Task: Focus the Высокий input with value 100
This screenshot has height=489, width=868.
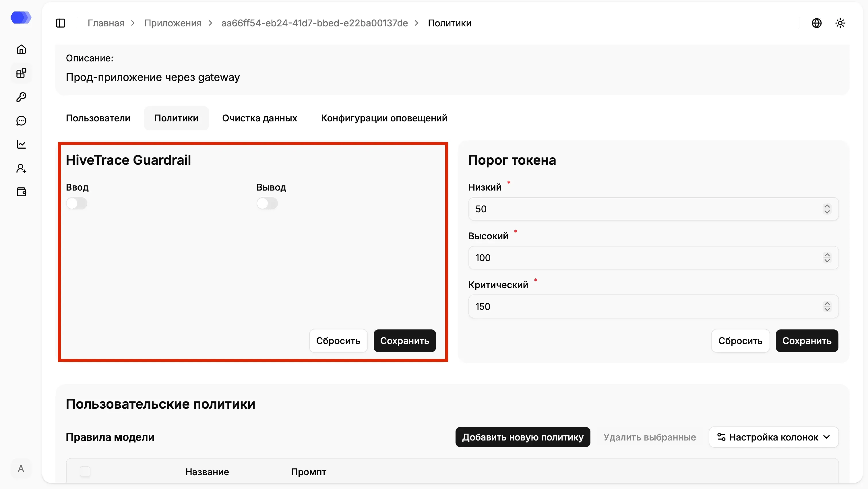Action: pyautogui.click(x=653, y=258)
